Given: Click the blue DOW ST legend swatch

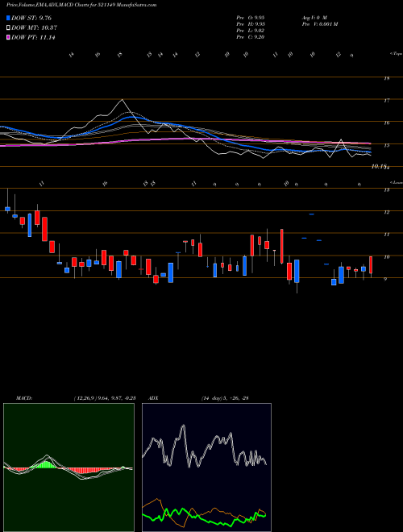Looking at the screenshot, I should point(8,18).
